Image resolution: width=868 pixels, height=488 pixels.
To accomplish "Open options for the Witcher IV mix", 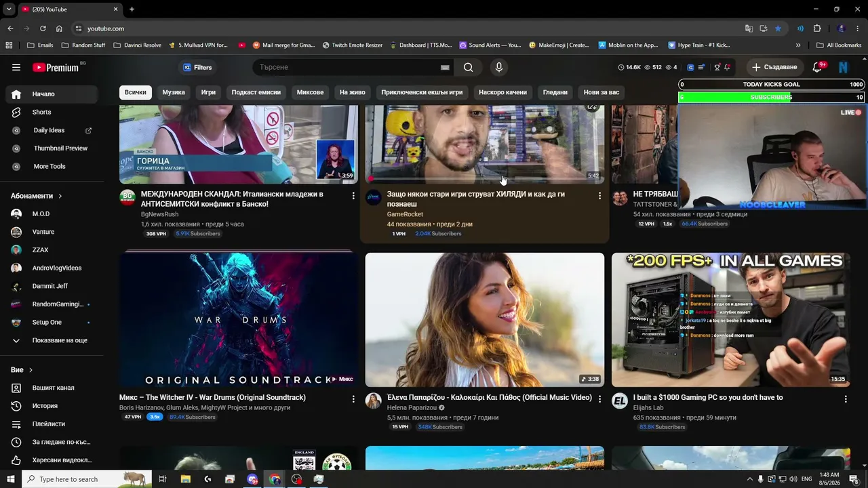I will [x=353, y=399].
